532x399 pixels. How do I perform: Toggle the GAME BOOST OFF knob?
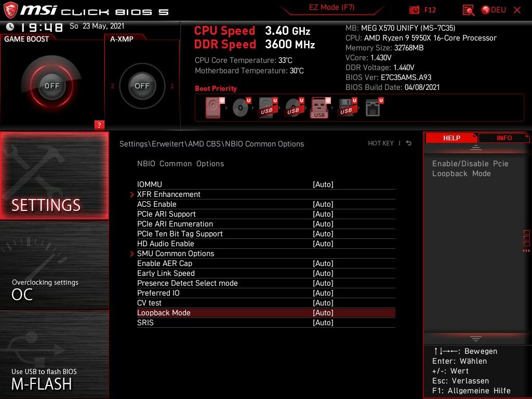pos(51,86)
